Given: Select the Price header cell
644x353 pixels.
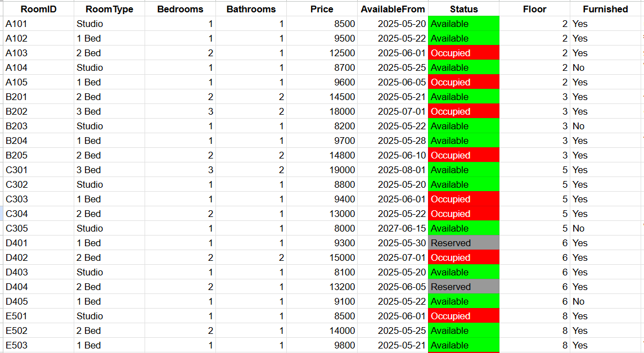Looking at the screenshot, I should click(x=322, y=9).
